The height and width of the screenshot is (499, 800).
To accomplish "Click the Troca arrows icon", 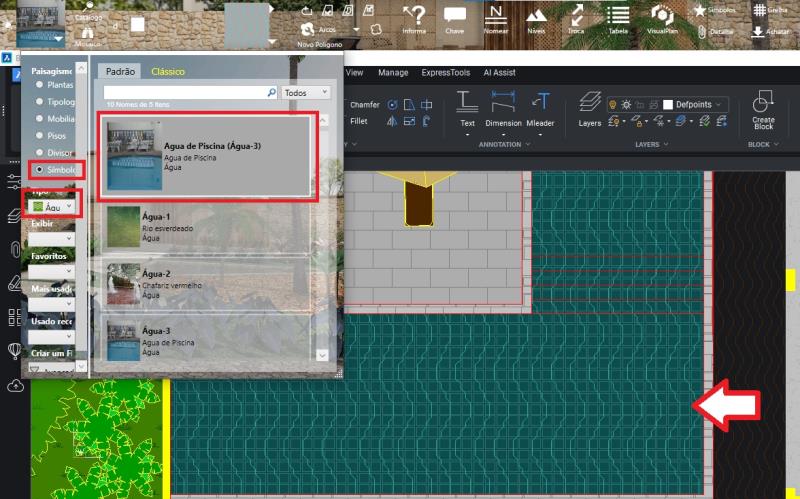I will click(577, 17).
